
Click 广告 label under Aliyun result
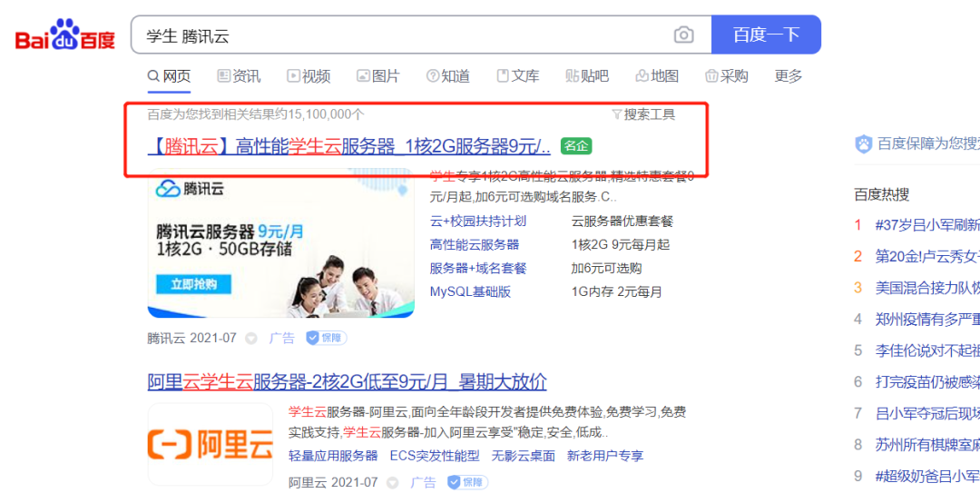click(423, 482)
